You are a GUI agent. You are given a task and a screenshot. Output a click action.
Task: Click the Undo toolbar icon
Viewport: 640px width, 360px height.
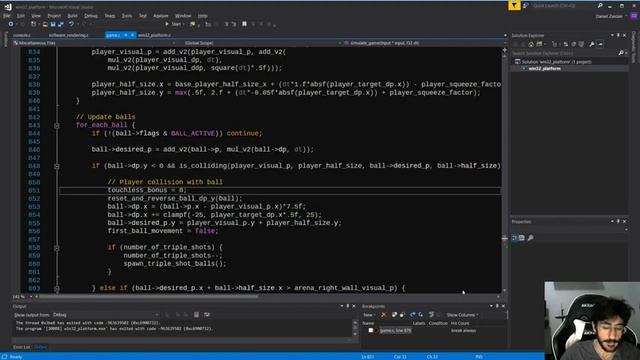tap(71, 24)
